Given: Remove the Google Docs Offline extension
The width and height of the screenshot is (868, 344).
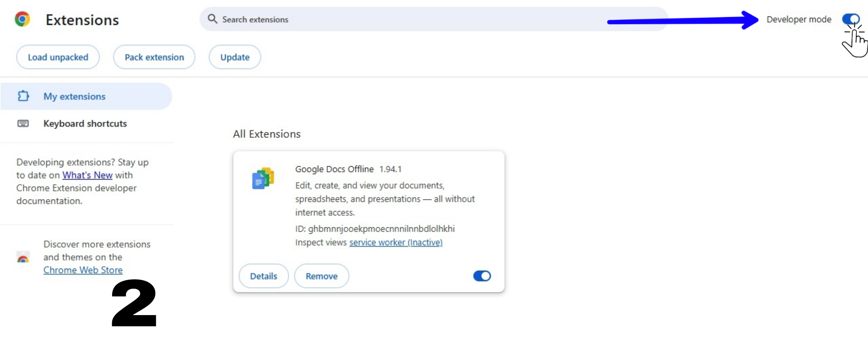Looking at the screenshot, I should tap(322, 276).
